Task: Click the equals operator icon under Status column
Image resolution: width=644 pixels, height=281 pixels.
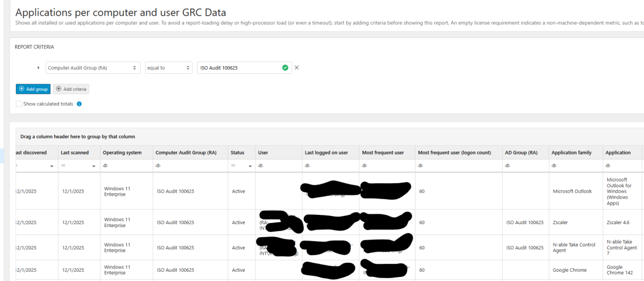Action: click(233, 166)
